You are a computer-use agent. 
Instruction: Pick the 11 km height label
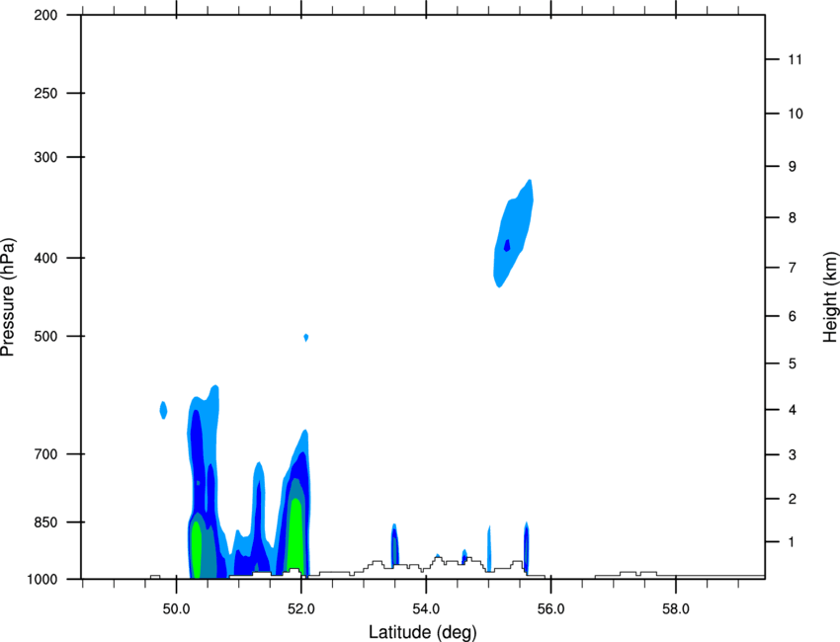[795, 59]
